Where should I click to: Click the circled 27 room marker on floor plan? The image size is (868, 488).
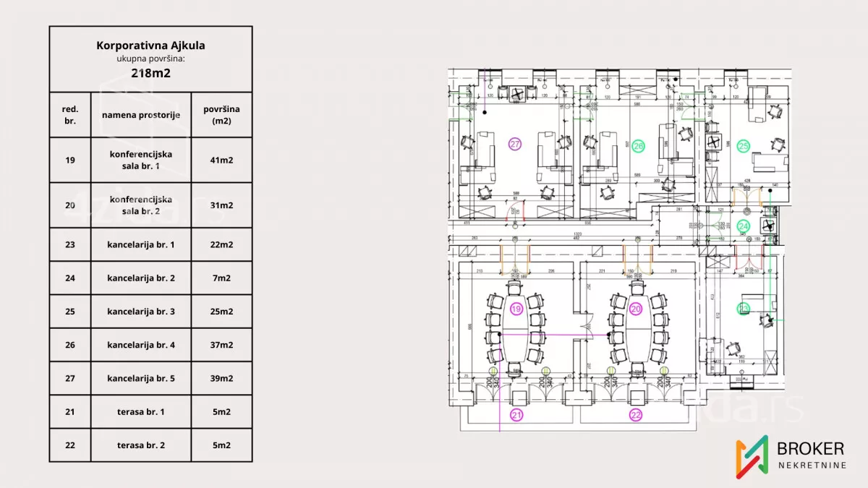pos(515,145)
